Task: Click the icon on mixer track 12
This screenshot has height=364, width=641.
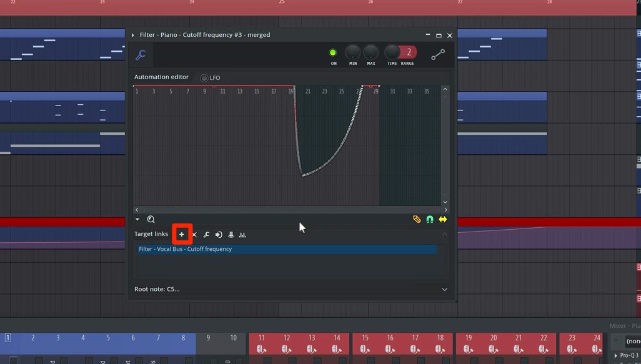Action: click(x=286, y=349)
